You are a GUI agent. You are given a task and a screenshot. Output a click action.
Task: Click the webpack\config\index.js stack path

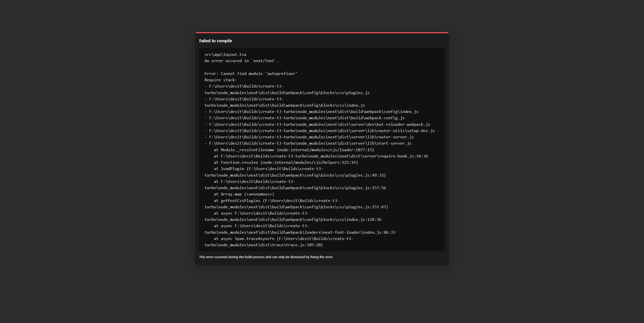point(311,112)
